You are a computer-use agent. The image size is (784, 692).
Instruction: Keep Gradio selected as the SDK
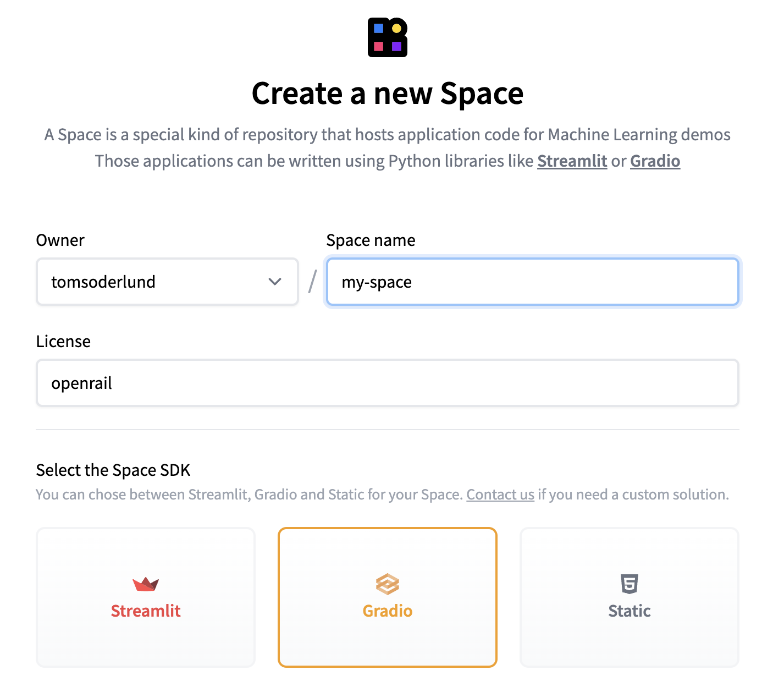tap(387, 597)
